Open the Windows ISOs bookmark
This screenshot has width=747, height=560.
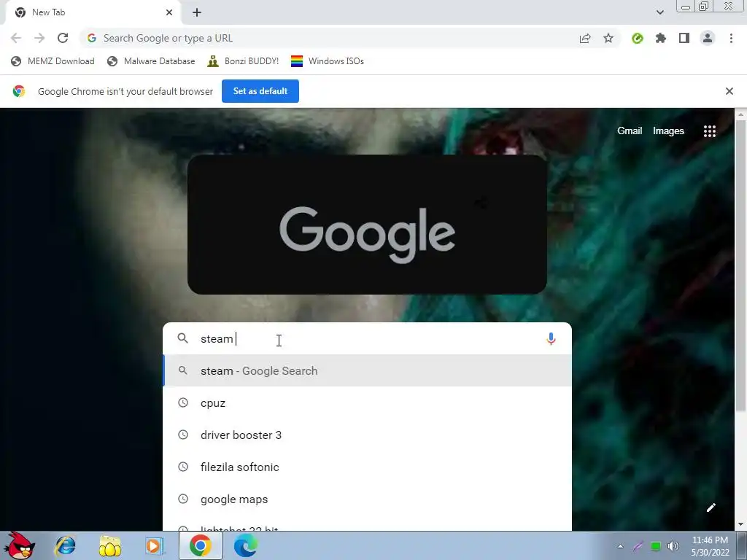pyautogui.click(x=328, y=61)
